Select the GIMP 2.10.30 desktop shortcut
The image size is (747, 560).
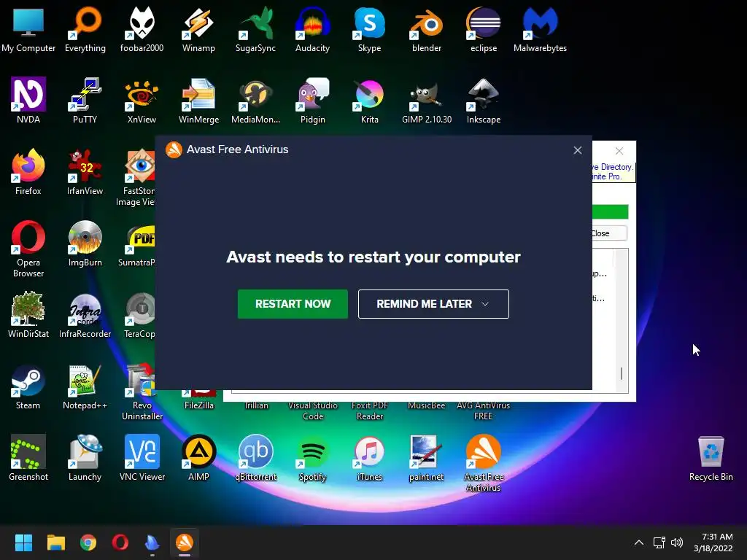point(426,101)
